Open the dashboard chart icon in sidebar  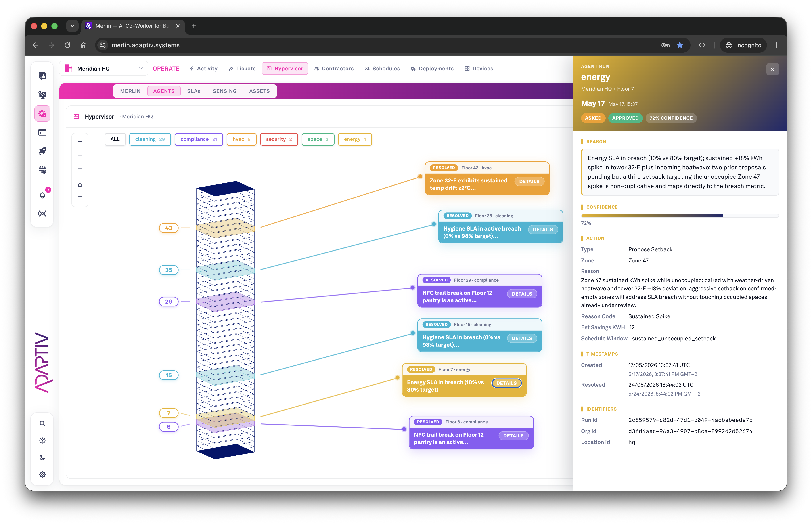click(42, 75)
